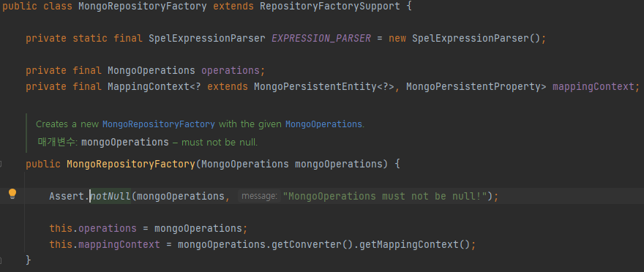Click the Assert class reference
The image size is (644, 272).
coord(67,197)
